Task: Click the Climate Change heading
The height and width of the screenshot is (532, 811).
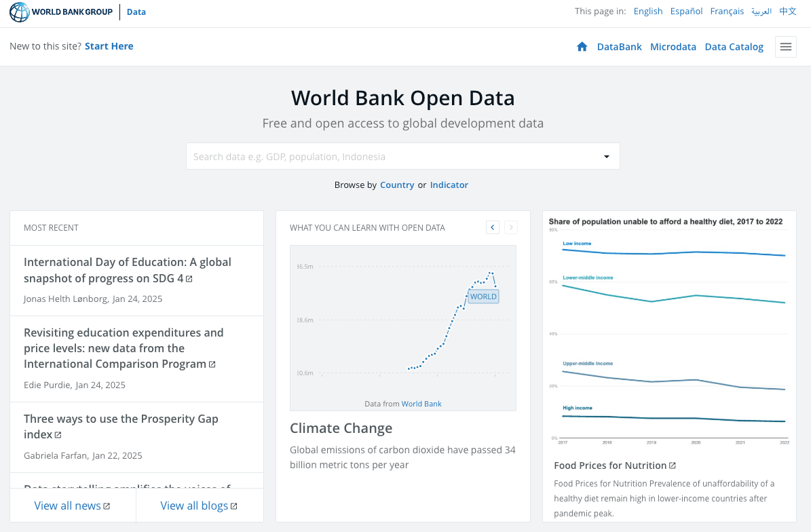Action: (341, 428)
